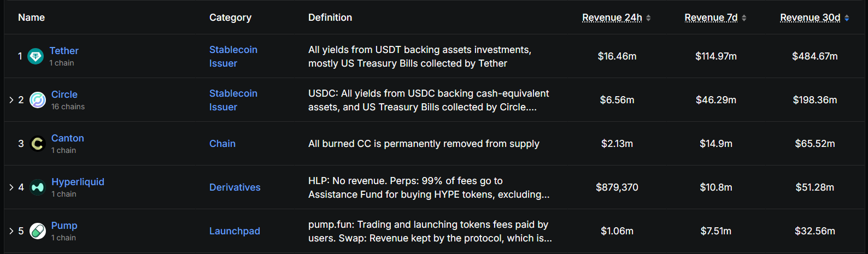The width and height of the screenshot is (868, 254).
Task: Open the Canton protocol link
Action: (67, 138)
